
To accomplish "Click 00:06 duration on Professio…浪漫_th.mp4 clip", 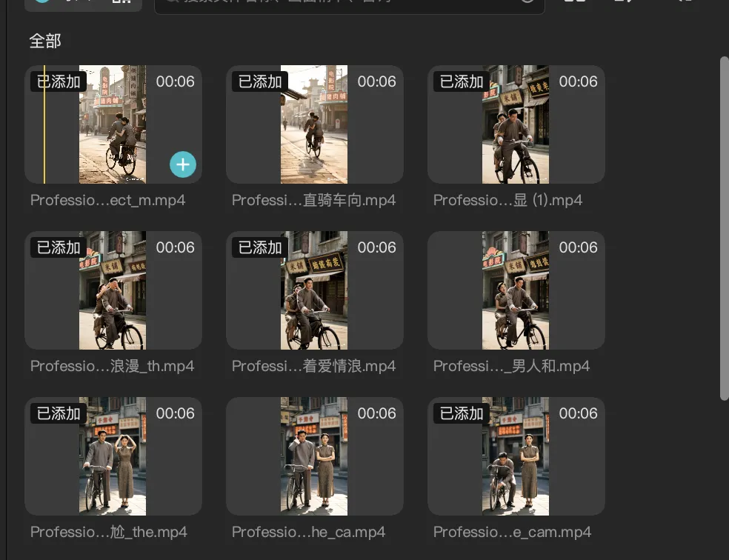I will click(176, 247).
